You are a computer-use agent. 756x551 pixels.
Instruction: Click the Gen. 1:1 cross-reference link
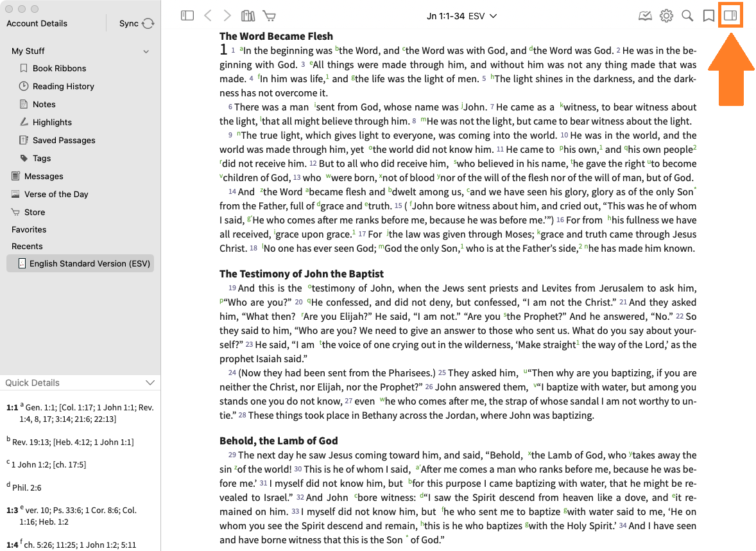tap(42, 408)
